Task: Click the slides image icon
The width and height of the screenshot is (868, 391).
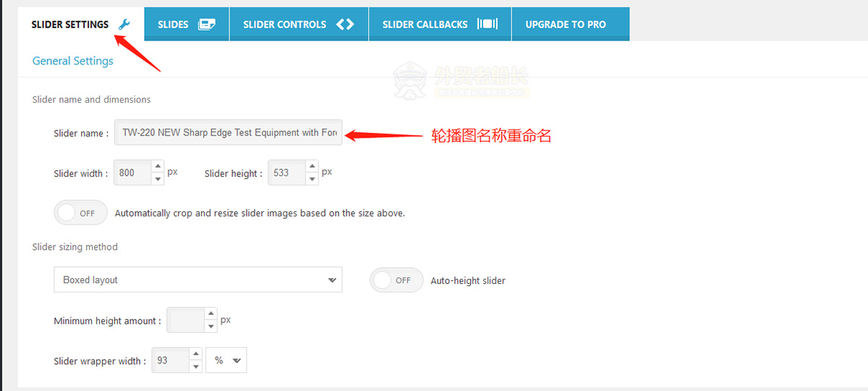Action: pyautogui.click(x=207, y=25)
